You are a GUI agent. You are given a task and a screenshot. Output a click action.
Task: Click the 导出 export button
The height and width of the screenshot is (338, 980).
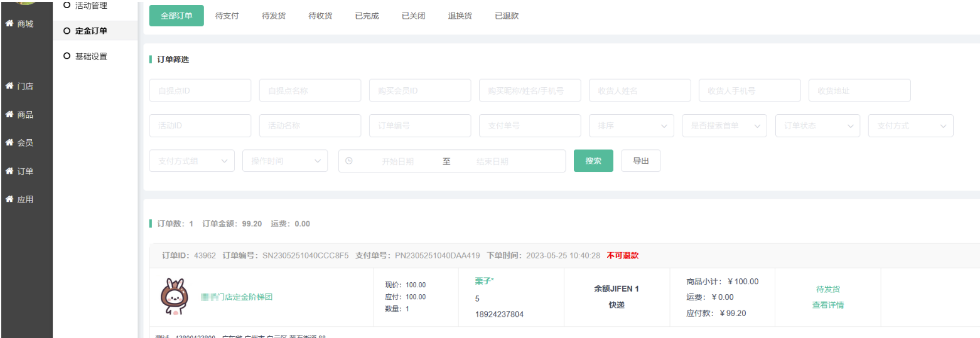tap(640, 161)
